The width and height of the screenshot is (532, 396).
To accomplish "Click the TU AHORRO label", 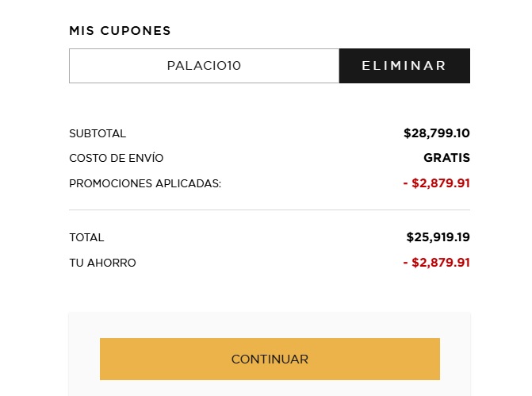I will point(102,263).
